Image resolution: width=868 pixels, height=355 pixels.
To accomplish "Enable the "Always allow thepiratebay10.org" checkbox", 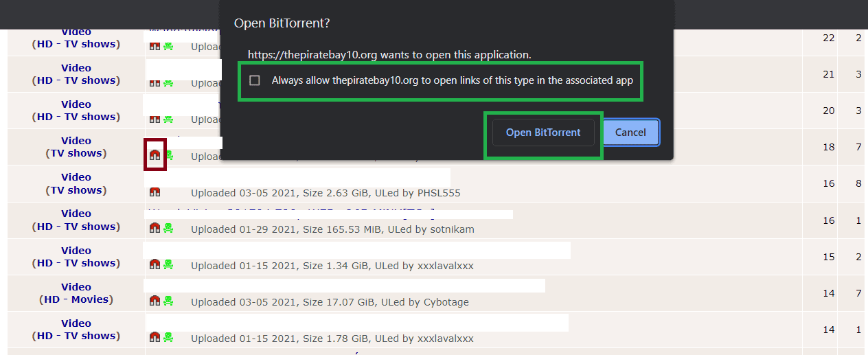I will pos(255,80).
